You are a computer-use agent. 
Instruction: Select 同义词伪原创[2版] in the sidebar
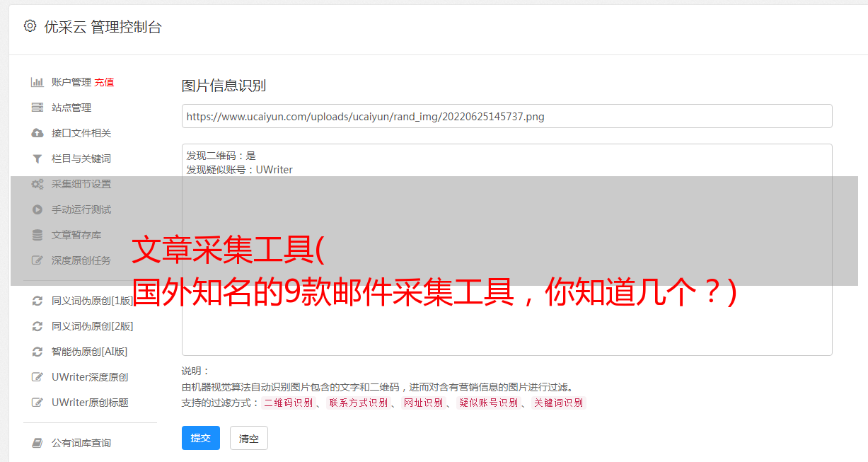point(93,326)
